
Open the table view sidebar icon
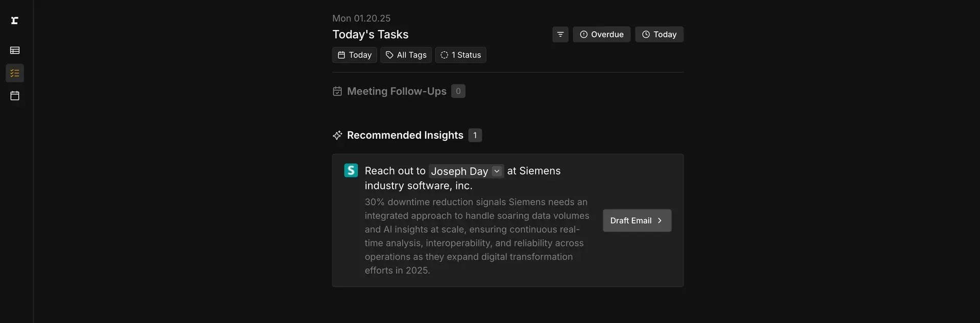15,50
